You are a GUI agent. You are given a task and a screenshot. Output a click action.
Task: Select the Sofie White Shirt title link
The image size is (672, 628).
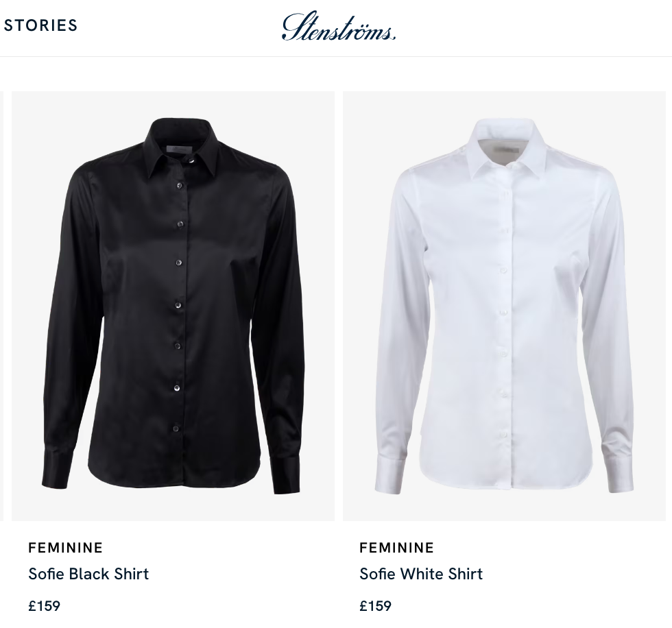click(x=421, y=574)
